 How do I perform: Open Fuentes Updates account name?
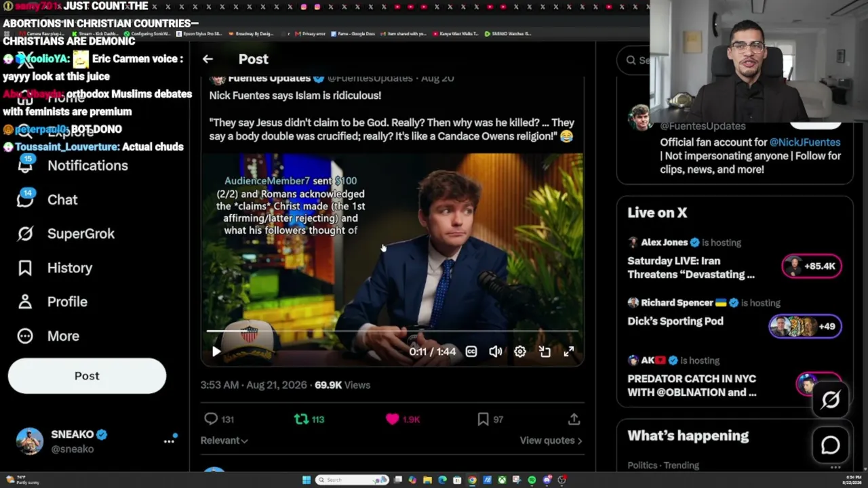[269, 79]
